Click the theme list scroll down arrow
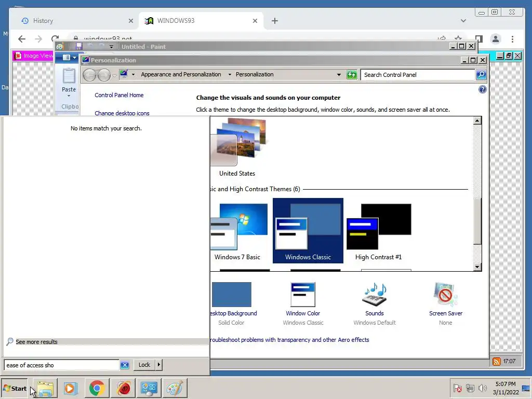 click(x=477, y=267)
